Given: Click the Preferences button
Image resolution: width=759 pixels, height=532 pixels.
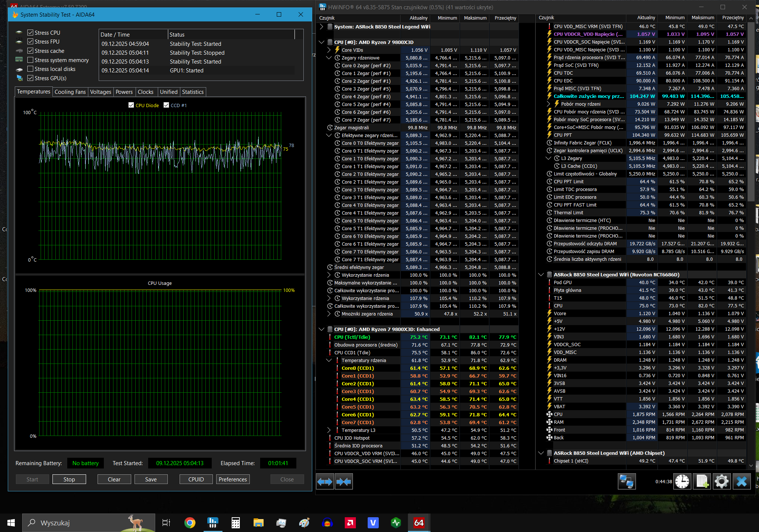Looking at the screenshot, I should coord(232,479).
